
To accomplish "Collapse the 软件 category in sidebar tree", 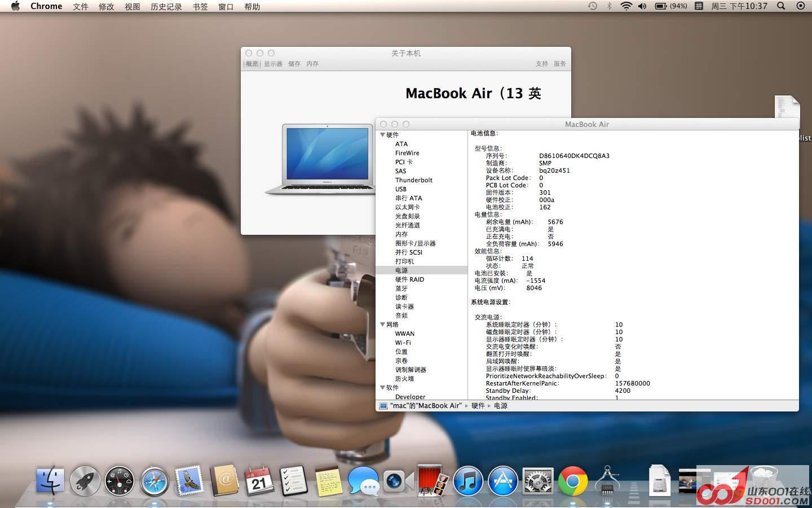I will [382, 388].
